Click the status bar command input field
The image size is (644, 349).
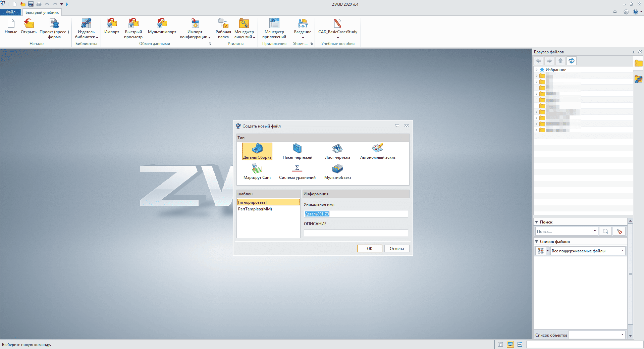pyautogui.click(x=584, y=344)
